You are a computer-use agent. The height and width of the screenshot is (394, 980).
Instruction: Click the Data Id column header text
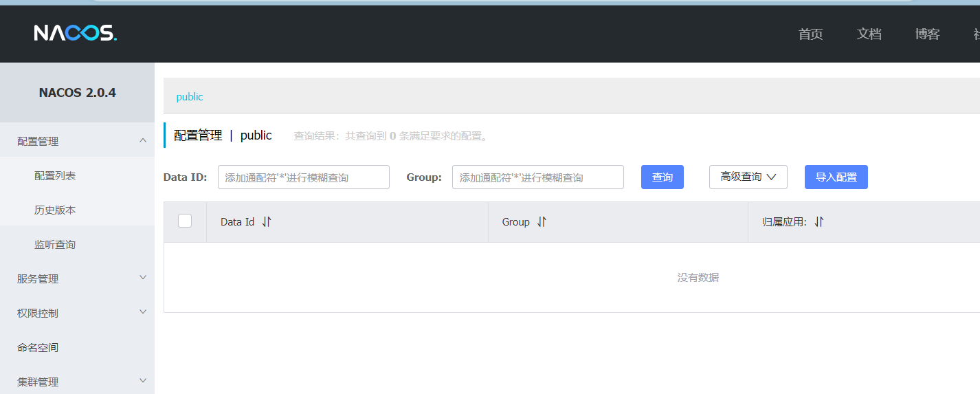(238, 222)
